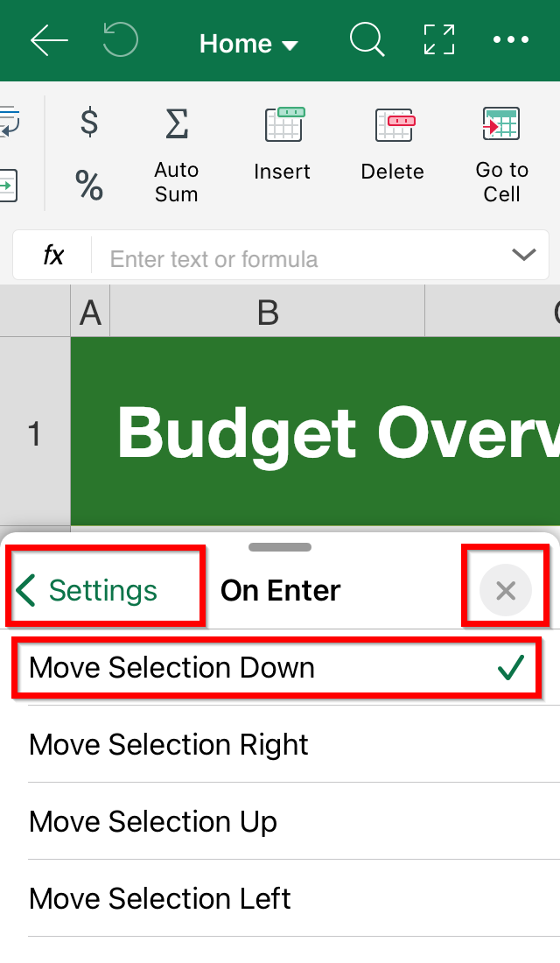
Task: Apply percent number format
Action: 89,185
